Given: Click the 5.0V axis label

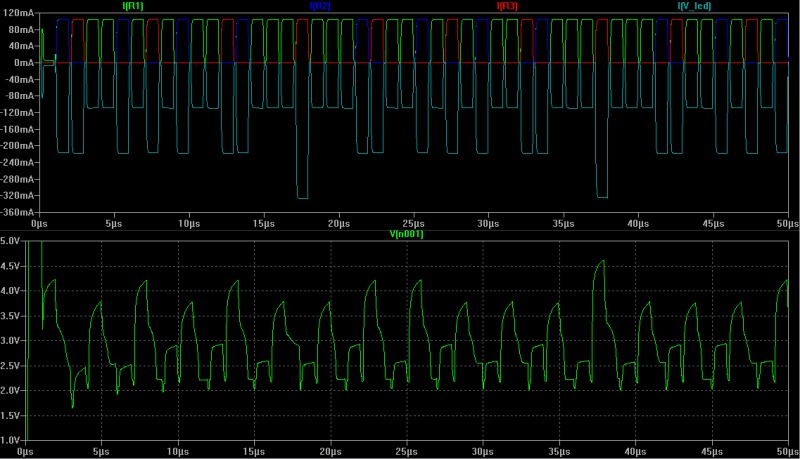Looking at the screenshot, I should (x=10, y=241).
